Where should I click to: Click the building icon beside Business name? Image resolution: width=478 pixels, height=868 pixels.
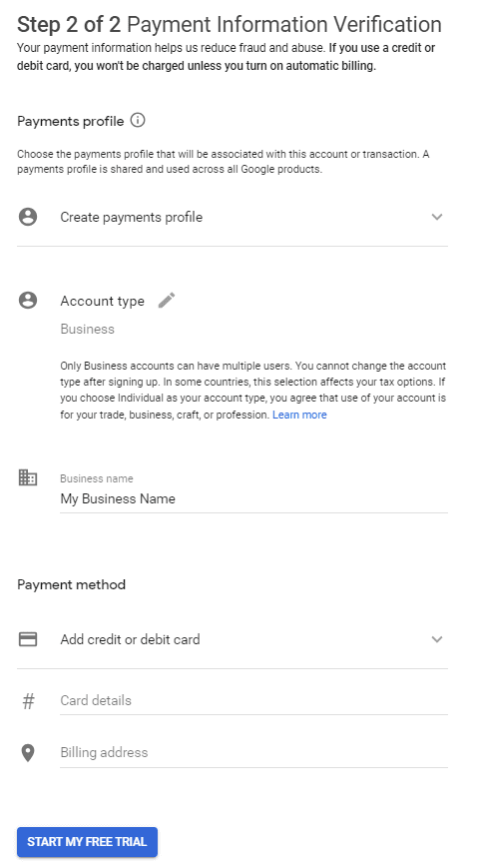pos(28,477)
